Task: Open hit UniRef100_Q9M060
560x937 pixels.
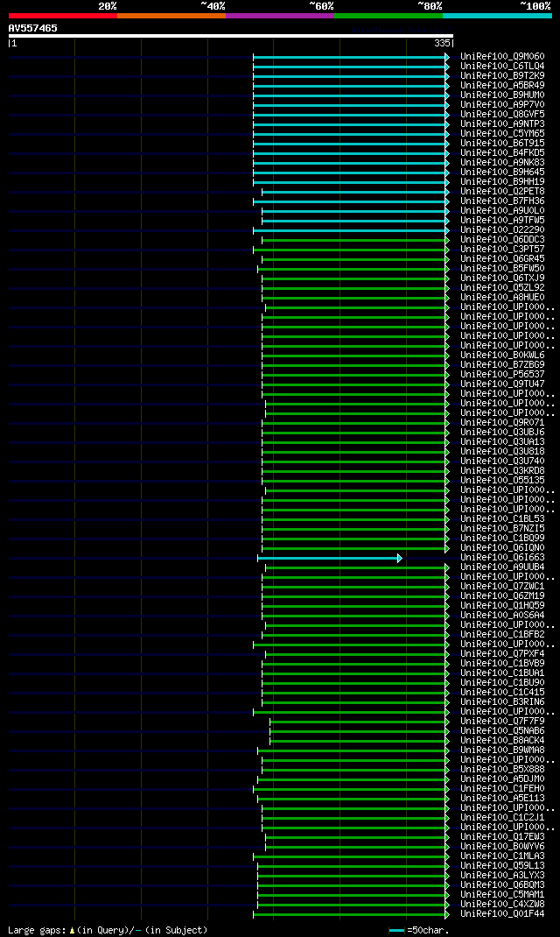Action: tap(502, 57)
